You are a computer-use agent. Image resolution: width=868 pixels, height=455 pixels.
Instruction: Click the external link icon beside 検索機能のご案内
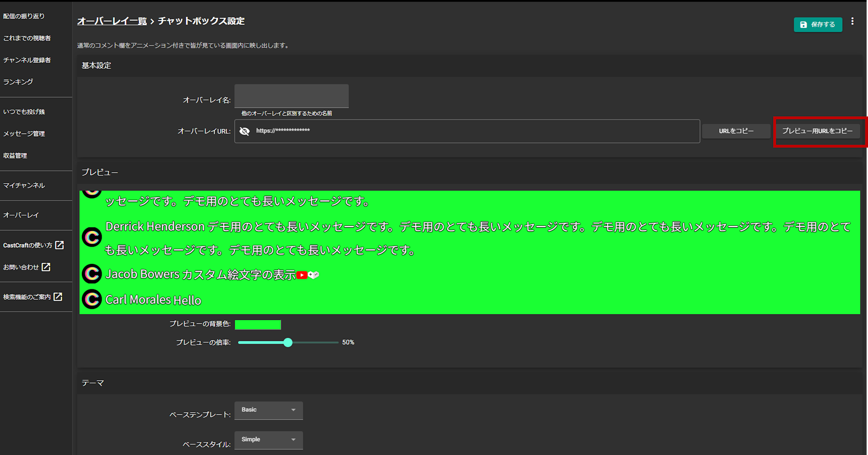[59, 296]
